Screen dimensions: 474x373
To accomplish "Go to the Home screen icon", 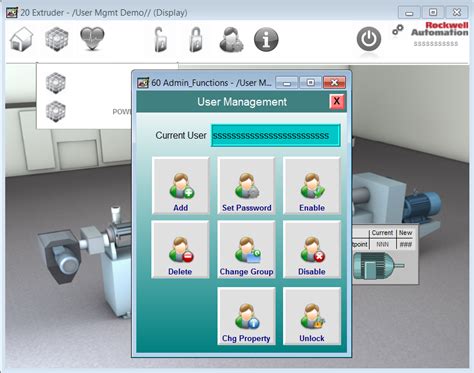I will pyautogui.click(x=22, y=39).
